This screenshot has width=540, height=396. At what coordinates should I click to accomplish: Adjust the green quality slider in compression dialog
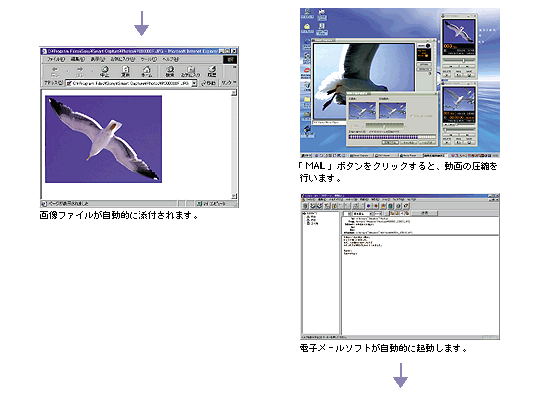[x=385, y=126]
